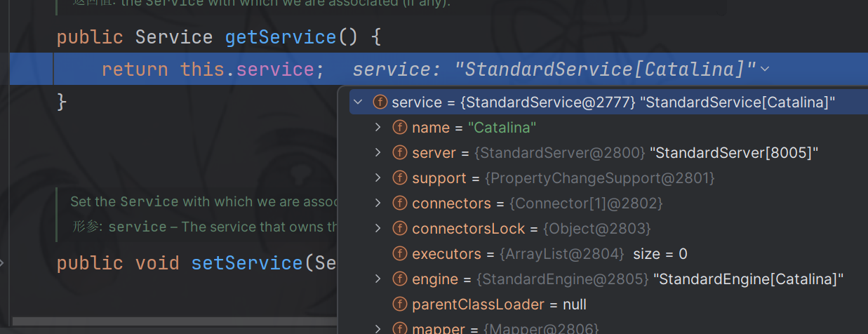
Task: Expand the server StandardServer[8005] node
Action: point(378,153)
